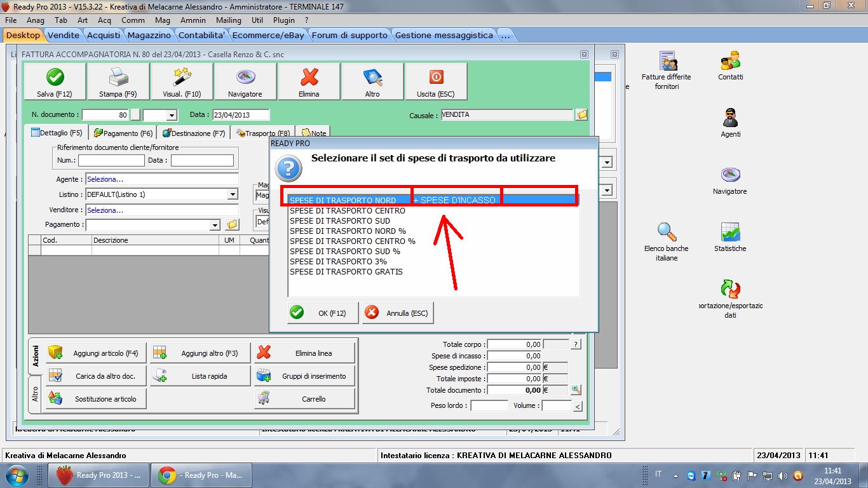
Task: Save the invoice with Salva (F12)
Action: pos(55,81)
